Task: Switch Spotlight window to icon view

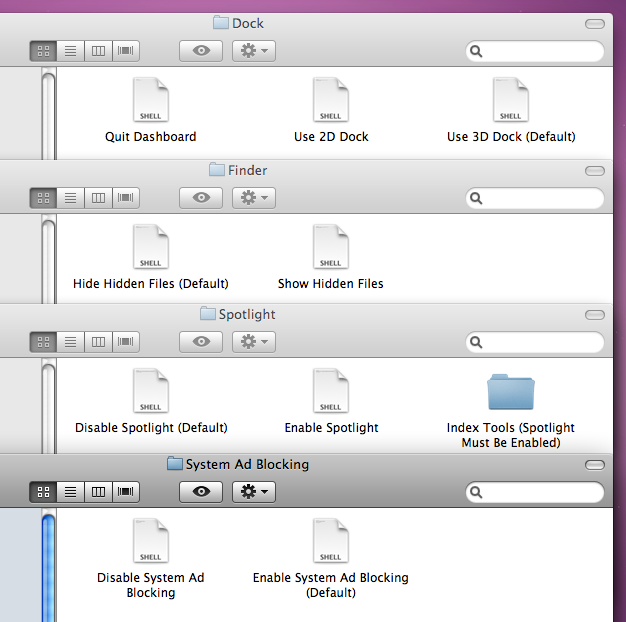Action: 43,342
